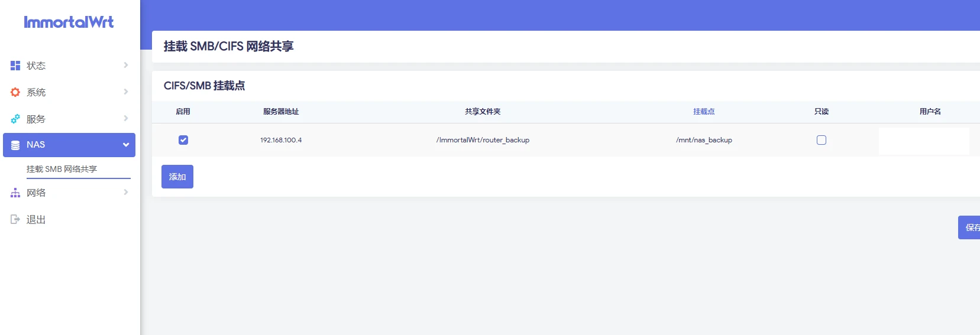Screen dimensions: 980x335
Task: Disable the 启用 checkbox for 192.168.100.4
Action: (x=183, y=140)
